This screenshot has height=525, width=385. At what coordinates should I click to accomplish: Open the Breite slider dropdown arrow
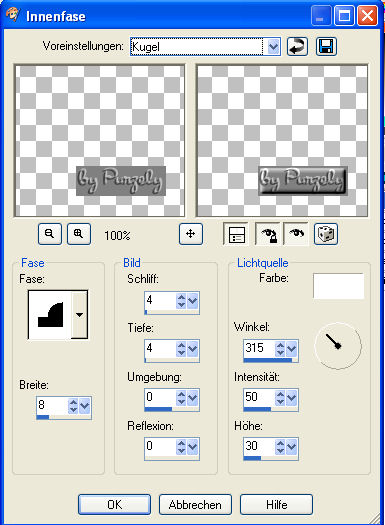click(85, 405)
